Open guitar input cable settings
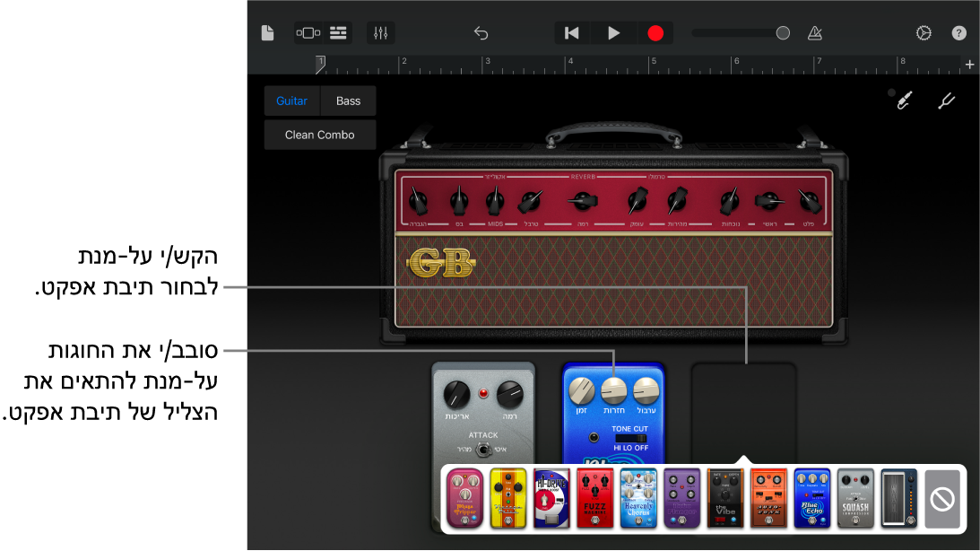Image resolution: width=980 pixels, height=551 pixels. [903, 101]
